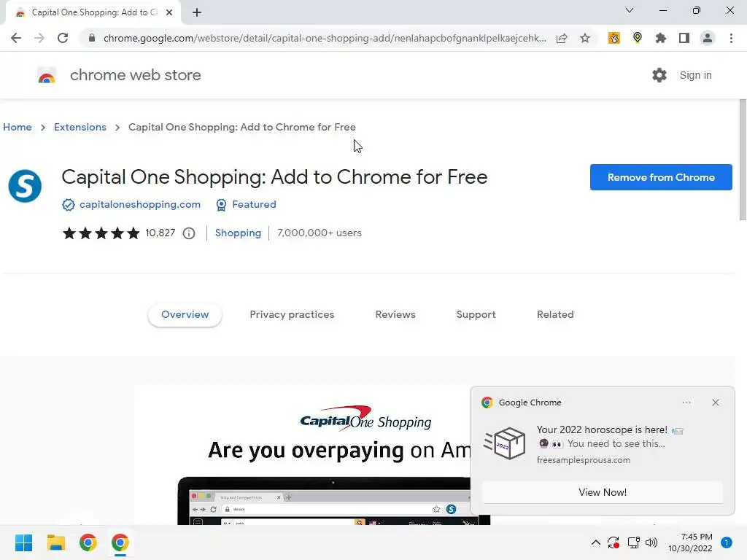Open Chrome's three-dot menu

pyautogui.click(x=731, y=38)
